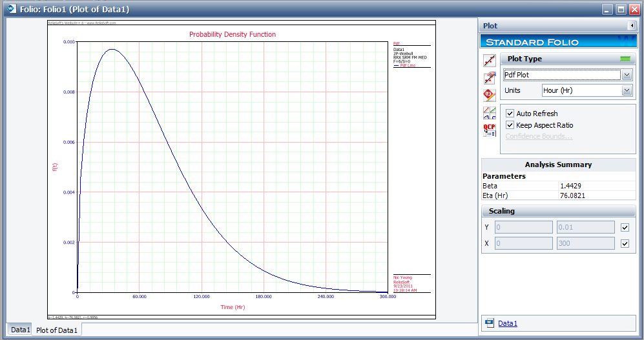Switch to the Data1 tab
The image size is (644, 340).
(x=20, y=329)
